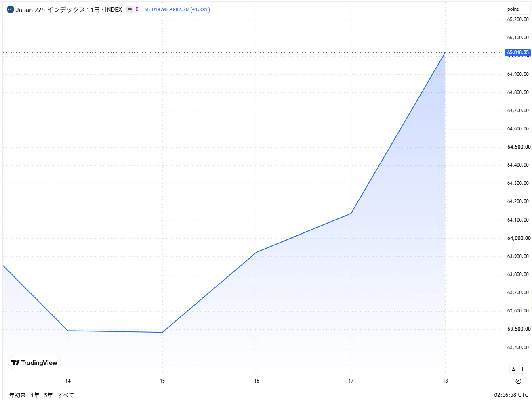The image size is (532, 400).
Task: Toggle auto scale with the A button
Action: coord(513,369)
